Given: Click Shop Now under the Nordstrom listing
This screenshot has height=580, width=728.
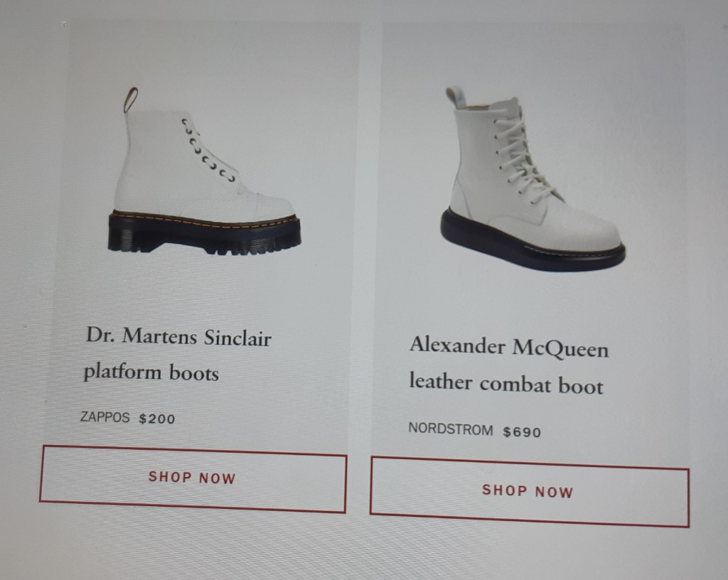Looking at the screenshot, I should (x=529, y=491).
